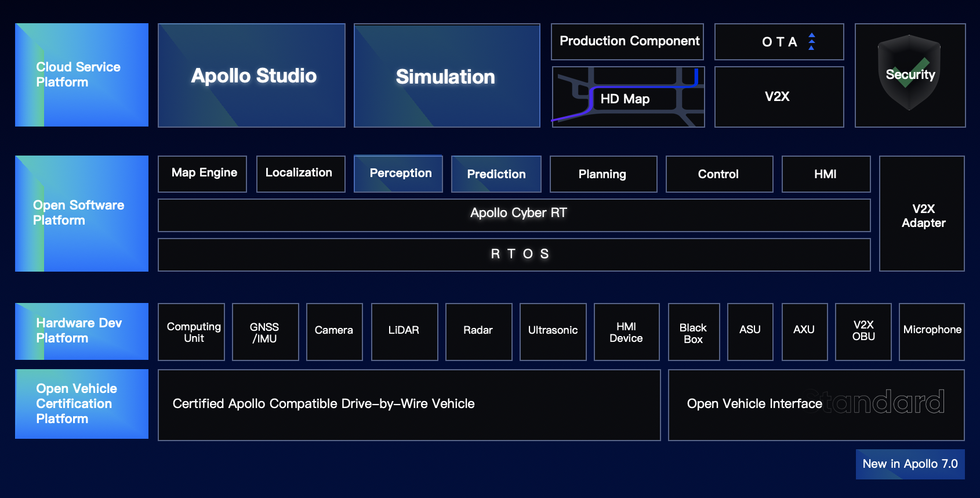Click the Planning module
Viewport: 980px width, 498px height.
coord(604,174)
